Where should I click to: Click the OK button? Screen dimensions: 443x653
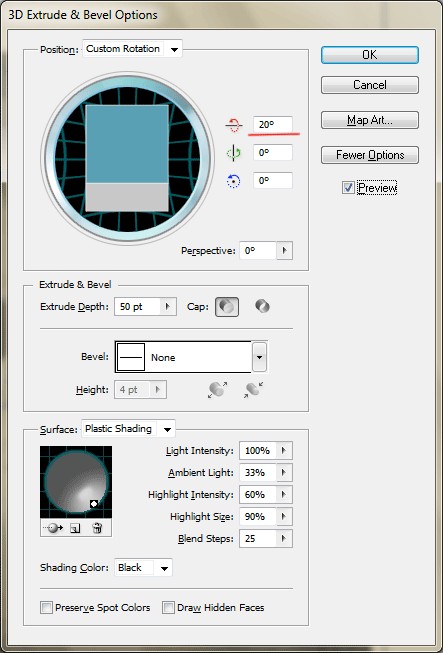click(x=370, y=55)
